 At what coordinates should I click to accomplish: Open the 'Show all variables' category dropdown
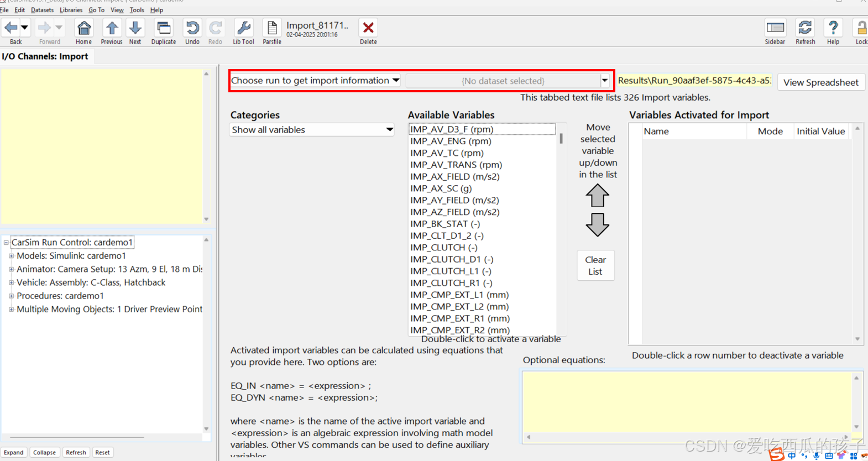pos(312,129)
